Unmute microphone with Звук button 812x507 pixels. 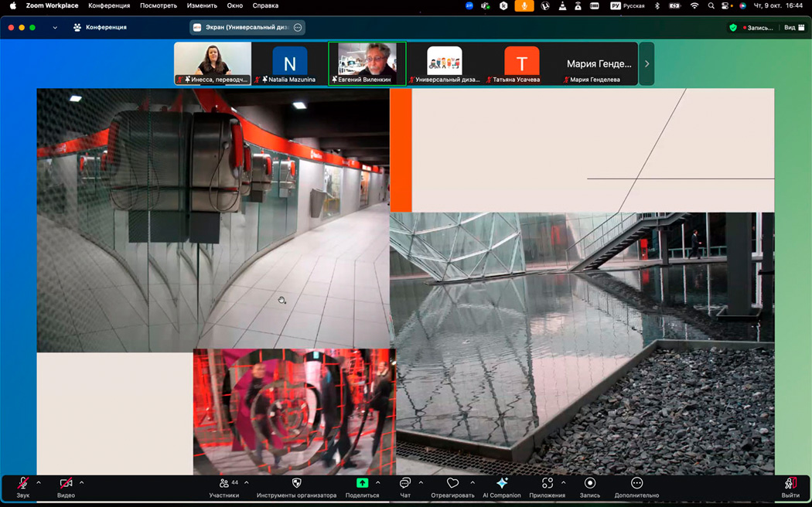coord(23,487)
